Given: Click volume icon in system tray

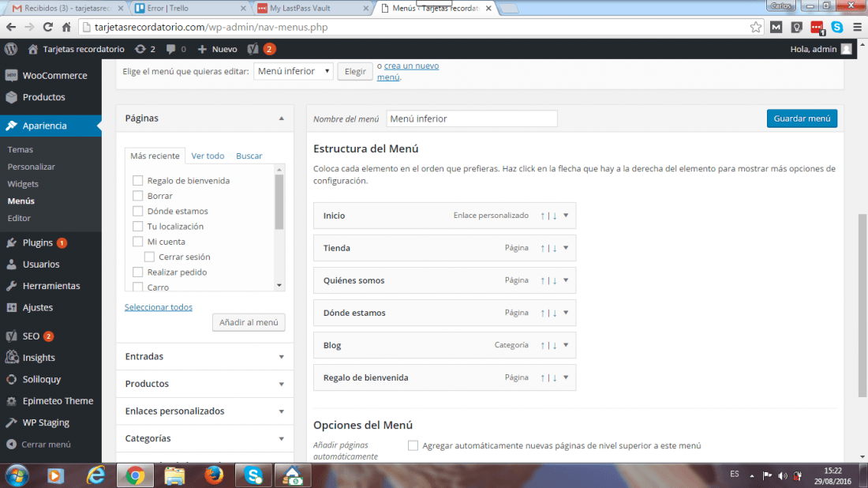Looking at the screenshot, I should [782, 476].
